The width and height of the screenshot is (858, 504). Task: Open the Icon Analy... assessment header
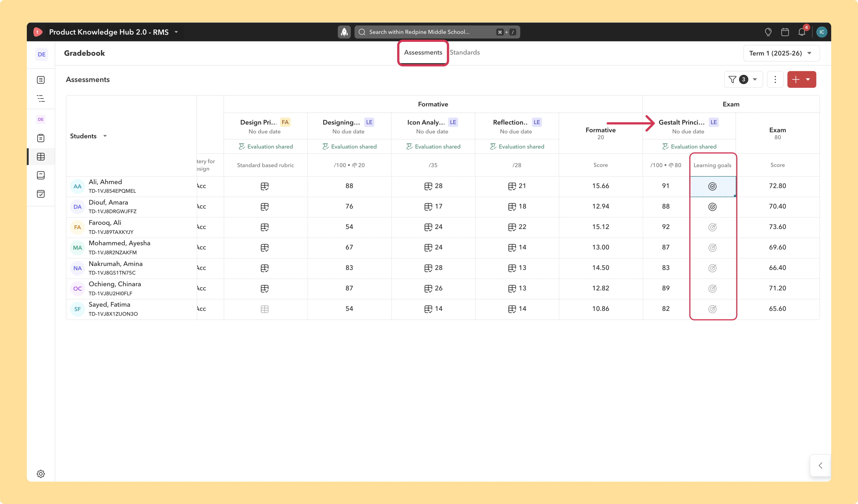tap(426, 123)
